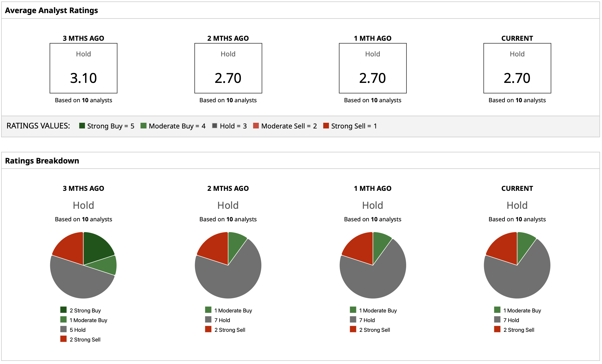The width and height of the screenshot is (602, 364).
Task: Click '1 Moderate Buy' legend icon under 2 MTHS AGO pie
Action: [x=208, y=310]
